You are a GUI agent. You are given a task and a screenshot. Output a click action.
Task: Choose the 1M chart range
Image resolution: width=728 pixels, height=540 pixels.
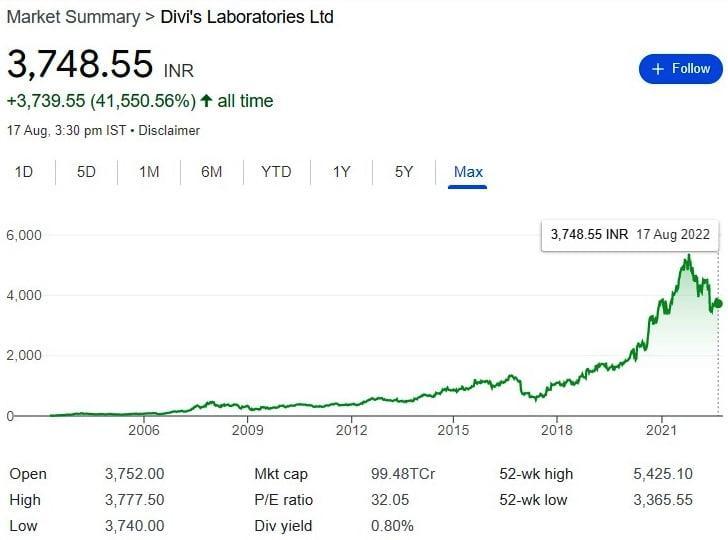(149, 172)
